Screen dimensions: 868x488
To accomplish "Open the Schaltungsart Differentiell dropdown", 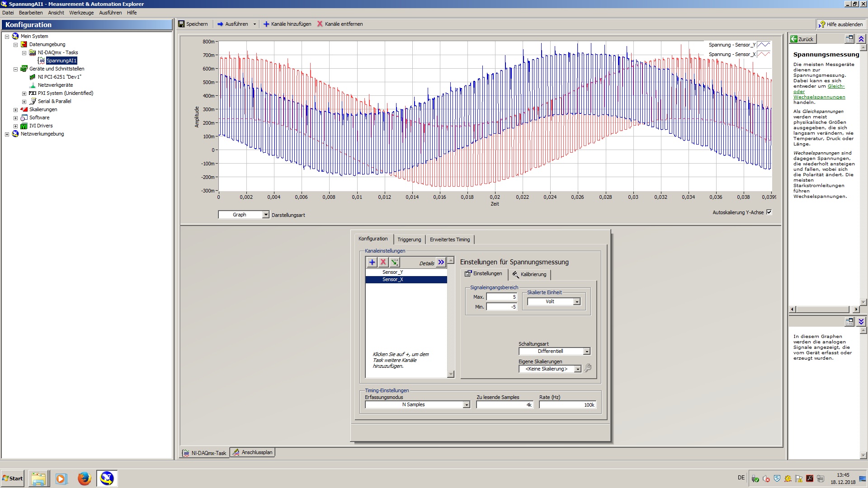I will 586,352.
